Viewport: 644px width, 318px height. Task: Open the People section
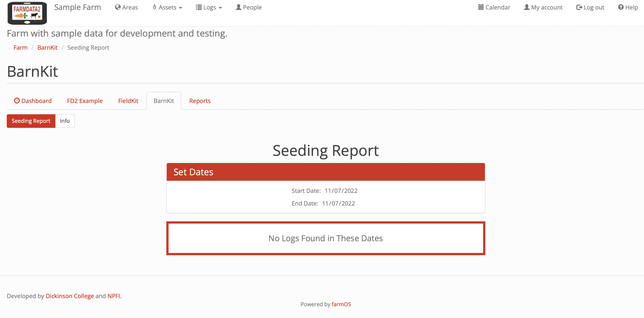pos(248,7)
